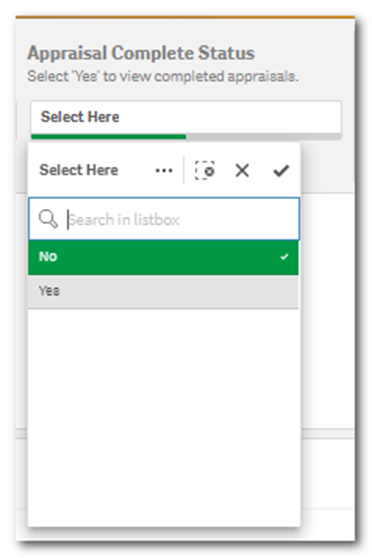
Task: Open the three-dots selection menu
Action: pyautogui.click(x=164, y=171)
